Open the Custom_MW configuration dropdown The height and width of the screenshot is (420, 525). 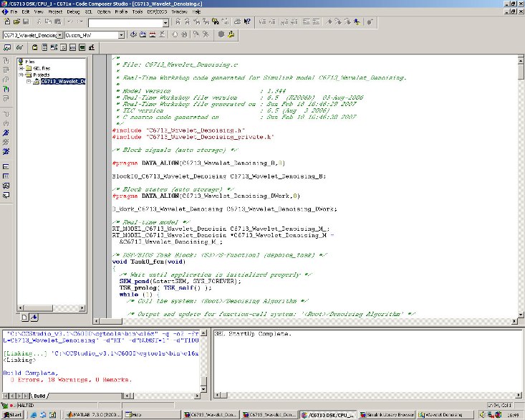tap(121, 35)
